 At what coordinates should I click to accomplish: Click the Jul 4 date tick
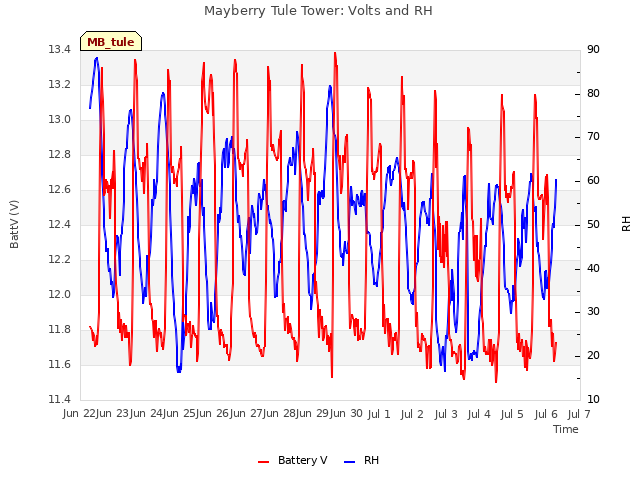coord(479,414)
